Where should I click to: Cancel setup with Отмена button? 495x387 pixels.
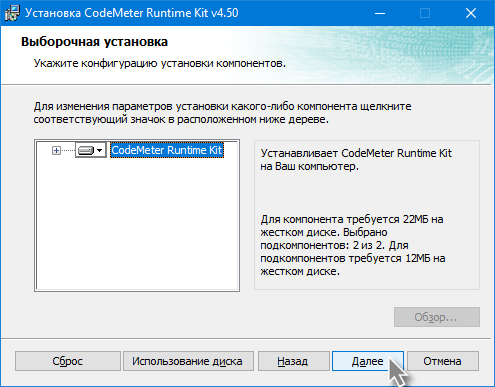443,361
